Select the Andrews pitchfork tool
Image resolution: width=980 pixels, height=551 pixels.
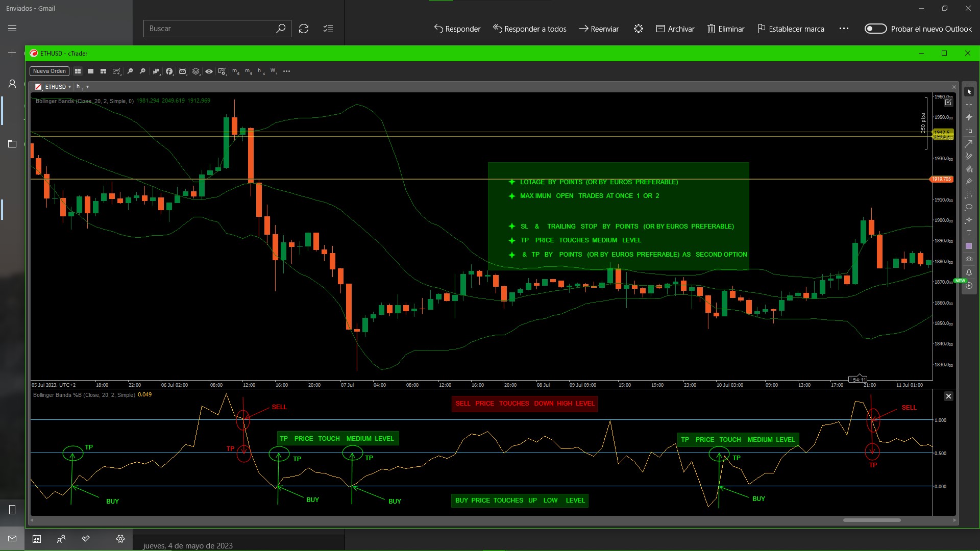969,182
